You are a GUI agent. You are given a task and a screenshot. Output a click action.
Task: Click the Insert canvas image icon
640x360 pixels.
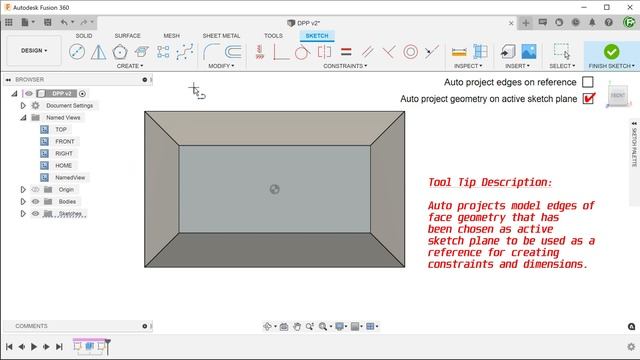[x=529, y=52]
